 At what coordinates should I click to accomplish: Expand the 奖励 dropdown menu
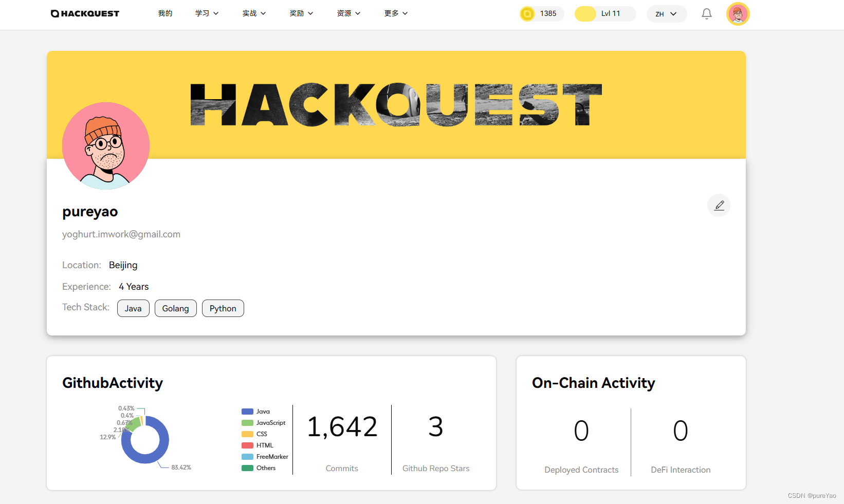tap(302, 13)
